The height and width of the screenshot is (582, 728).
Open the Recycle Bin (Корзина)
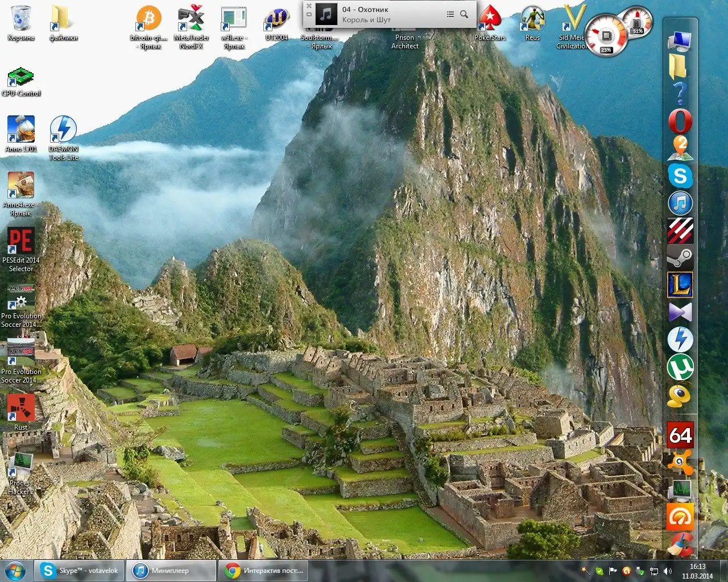21,19
